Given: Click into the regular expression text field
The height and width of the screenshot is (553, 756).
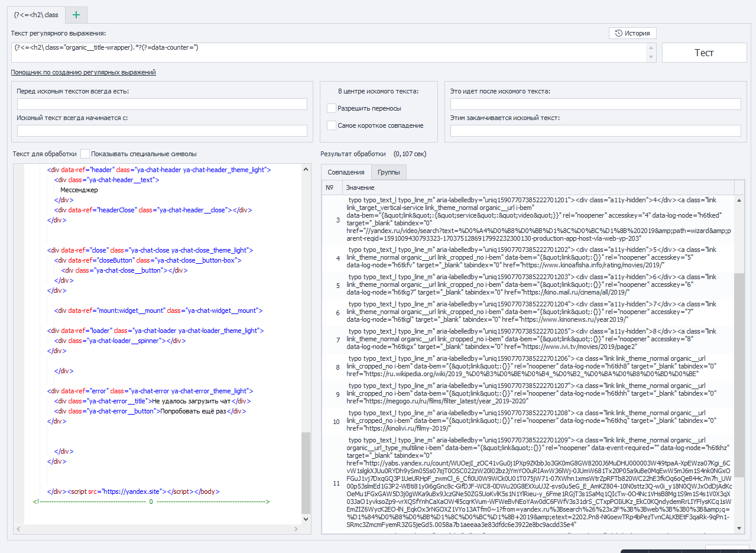Looking at the screenshot, I should (x=329, y=52).
